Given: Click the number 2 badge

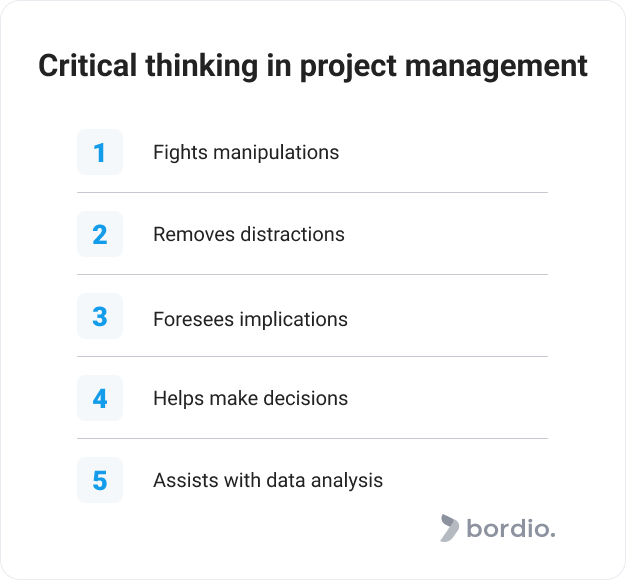Looking at the screenshot, I should point(100,234).
